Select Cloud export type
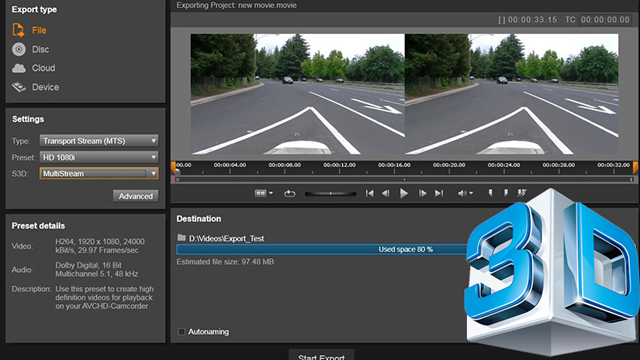Viewport: 640px width, 360px height. point(43,68)
